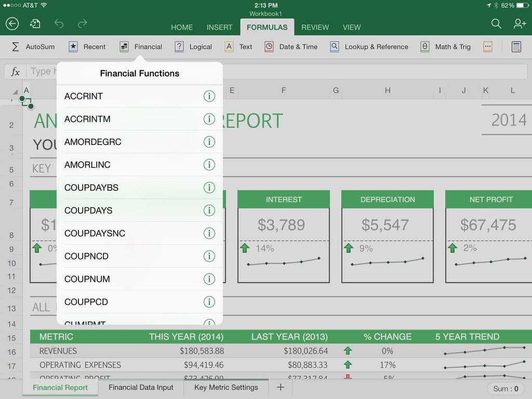Viewport: 532px width, 399px height.
Task: Open the search magnifier icon
Action: [x=496, y=23]
